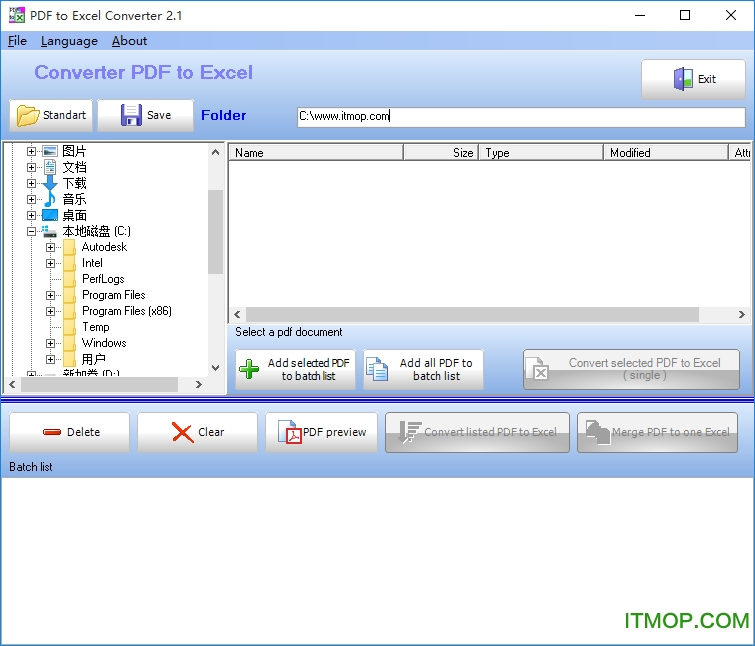The image size is (755, 646).
Task: Click the Music (音乐) note icon
Action: coord(50,199)
